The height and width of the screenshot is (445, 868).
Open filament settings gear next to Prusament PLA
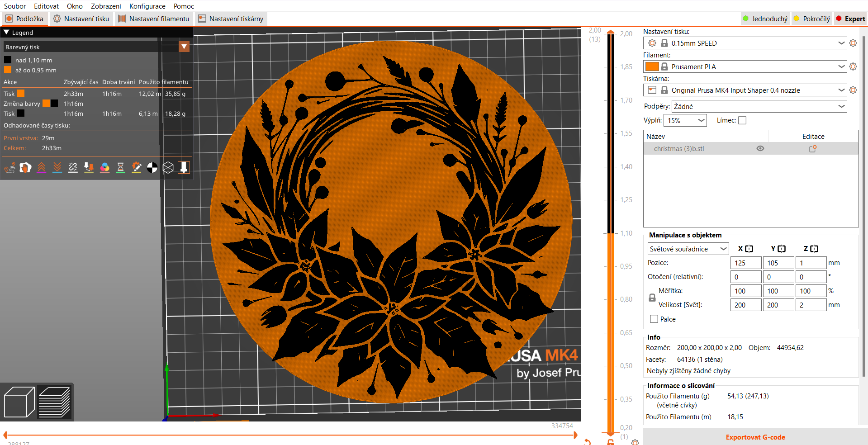coord(853,66)
